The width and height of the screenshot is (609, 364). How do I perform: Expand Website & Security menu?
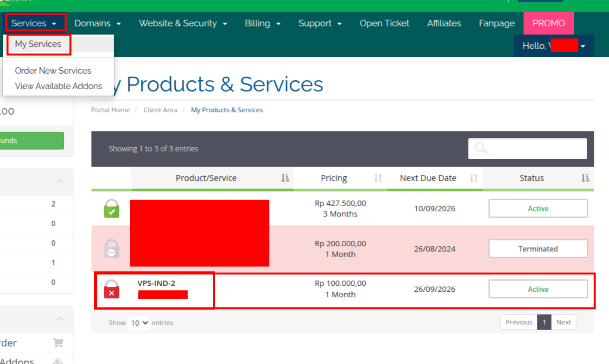point(183,23)
